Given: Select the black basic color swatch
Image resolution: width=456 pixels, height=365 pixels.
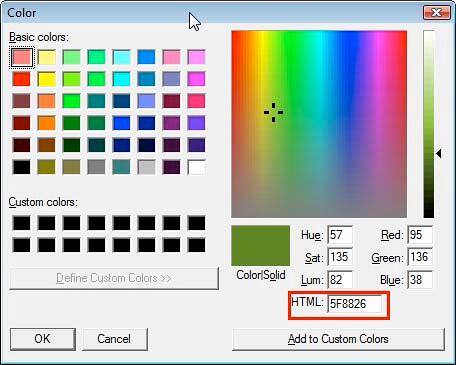Looking at the screenshot, I should (22, 167).
